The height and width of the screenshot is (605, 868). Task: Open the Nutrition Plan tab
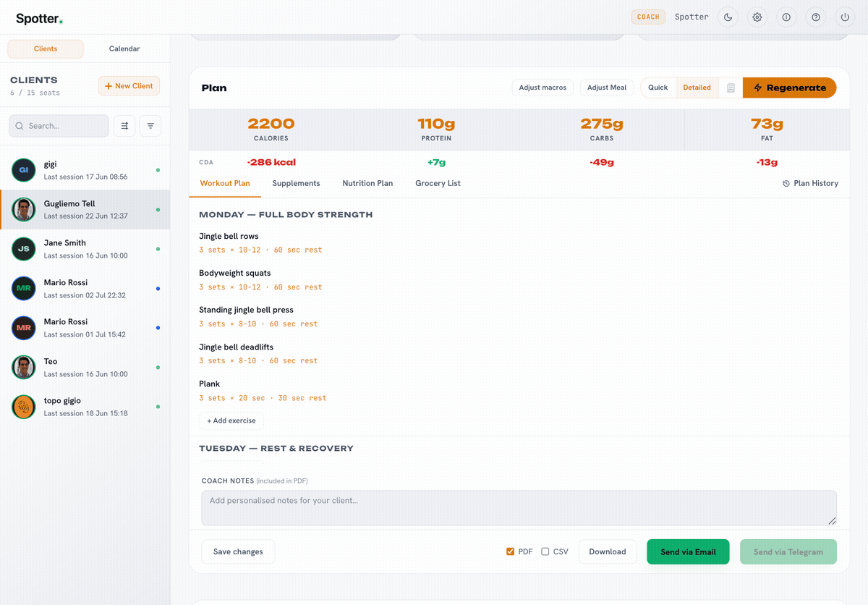(x=367, y=183)
